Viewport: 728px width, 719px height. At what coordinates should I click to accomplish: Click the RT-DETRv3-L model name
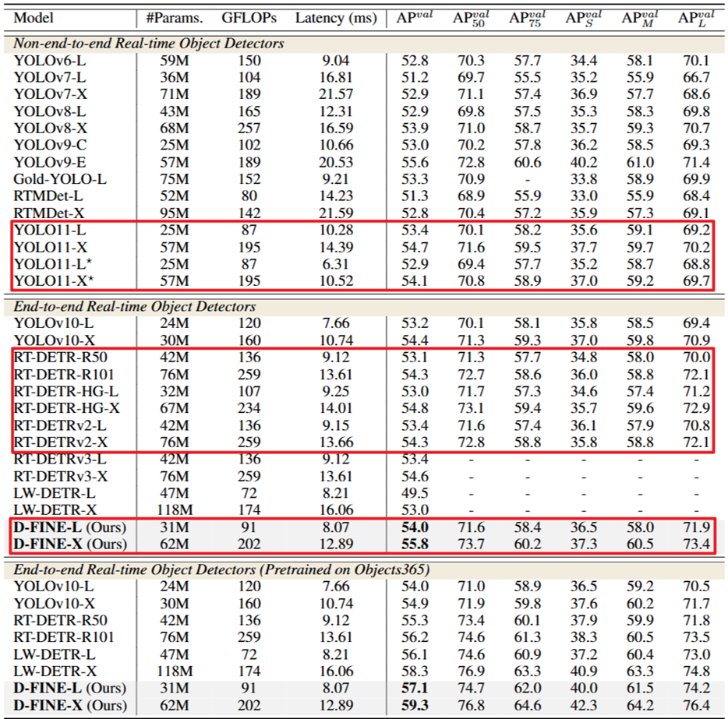coord(60,460)
